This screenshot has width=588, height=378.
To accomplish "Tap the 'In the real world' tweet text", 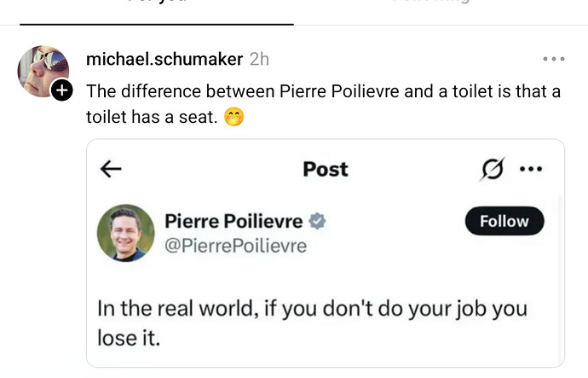I will click(313, 323).
